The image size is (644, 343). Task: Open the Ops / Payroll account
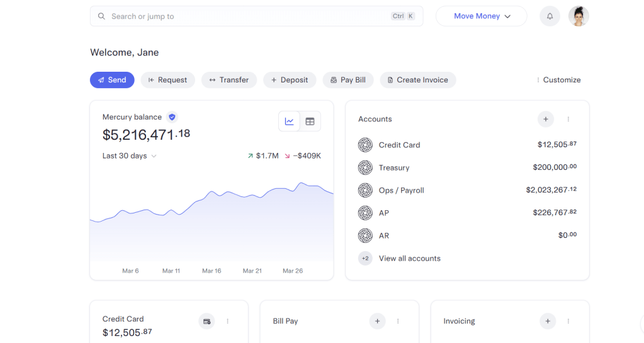coord(401,190)
